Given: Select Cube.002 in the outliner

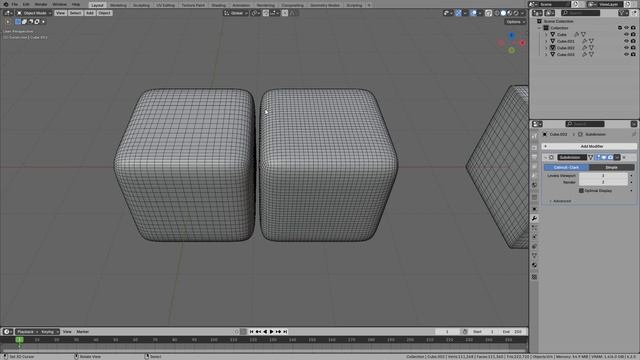Looking at the screenshot, I should coord(566,48).
